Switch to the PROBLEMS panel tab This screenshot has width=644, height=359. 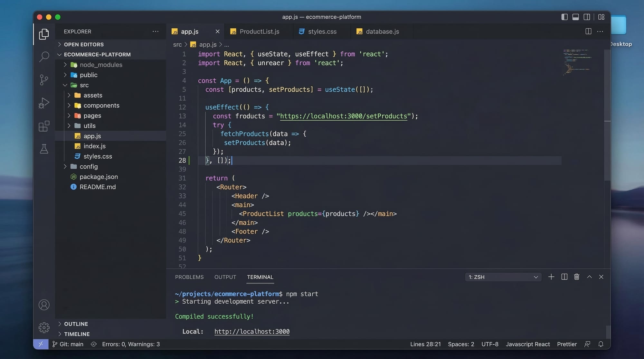(189, 277)
